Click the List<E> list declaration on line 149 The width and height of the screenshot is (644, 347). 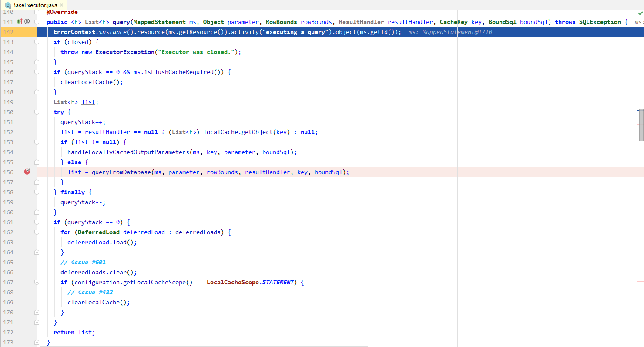(x=76, y=102)
